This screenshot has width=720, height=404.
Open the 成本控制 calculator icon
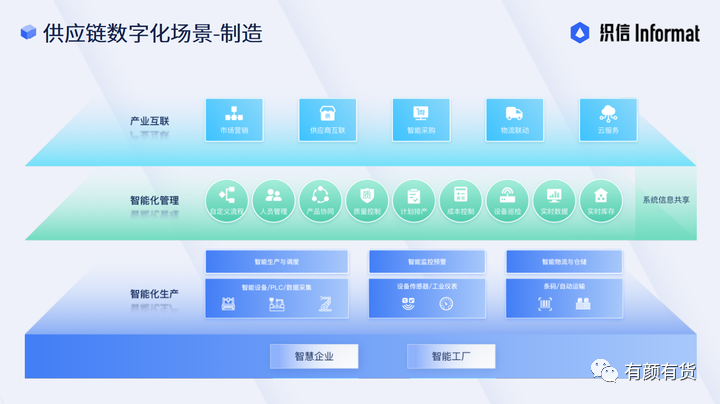tap(461, 201)
